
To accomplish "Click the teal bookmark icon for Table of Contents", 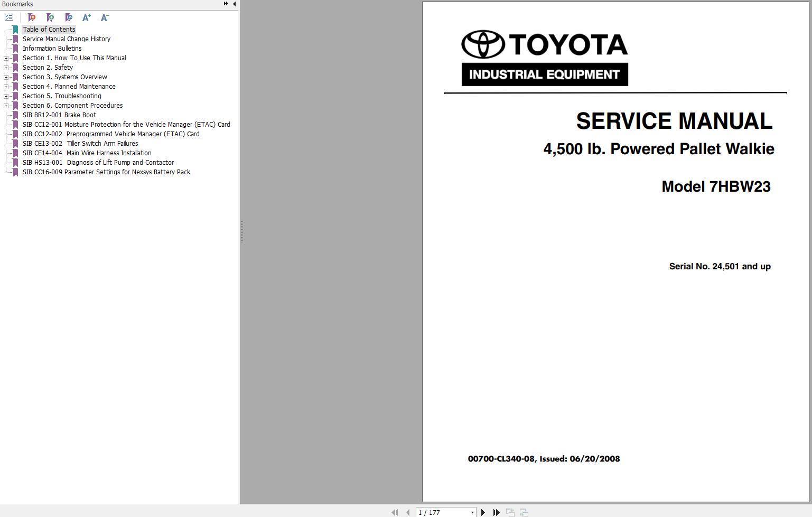I will [x=15, y=30].
